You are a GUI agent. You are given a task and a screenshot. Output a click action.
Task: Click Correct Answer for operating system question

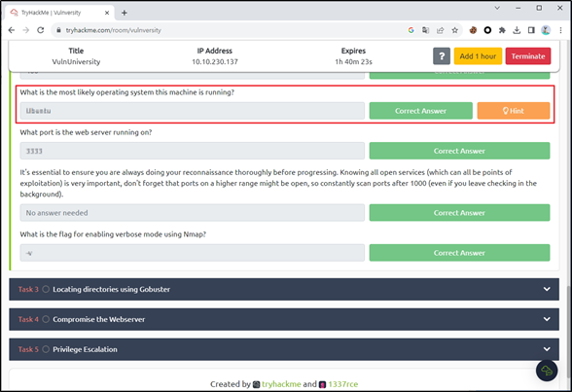[420, 111]
